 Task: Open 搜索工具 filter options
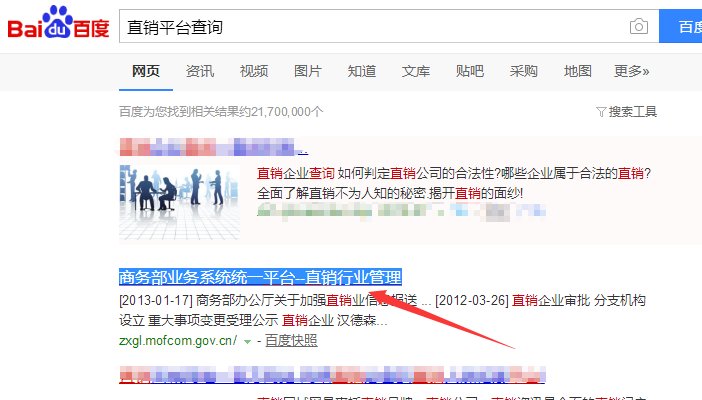(627, 112)
